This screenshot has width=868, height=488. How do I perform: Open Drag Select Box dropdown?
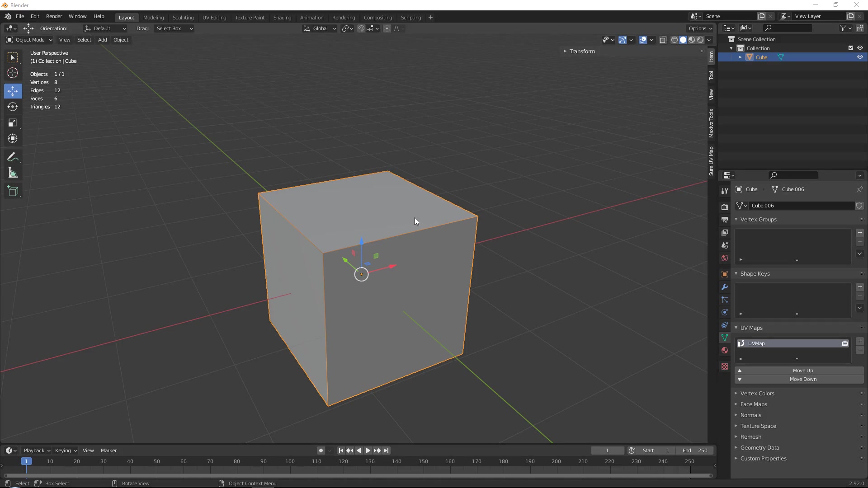click(x=174, y=28)
